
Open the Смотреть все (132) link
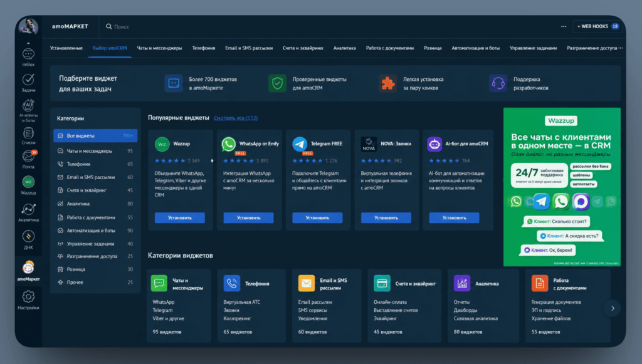pos(236,118)
